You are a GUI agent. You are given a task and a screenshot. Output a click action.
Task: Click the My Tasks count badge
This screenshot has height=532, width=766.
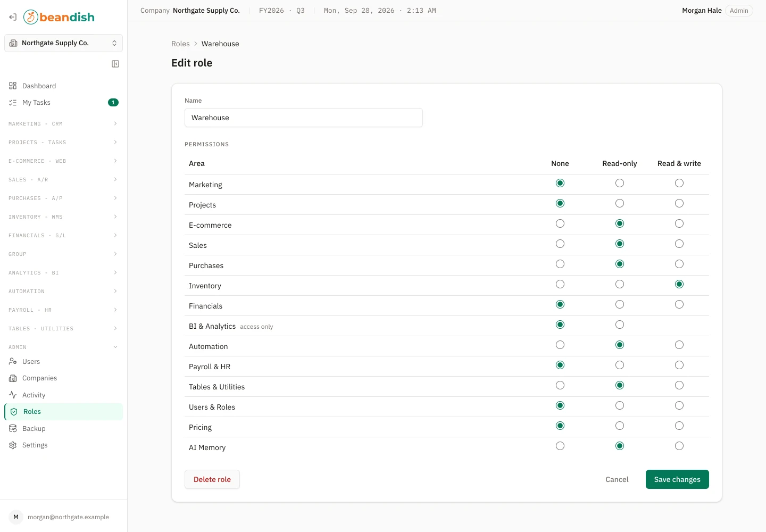click(113, 103)
